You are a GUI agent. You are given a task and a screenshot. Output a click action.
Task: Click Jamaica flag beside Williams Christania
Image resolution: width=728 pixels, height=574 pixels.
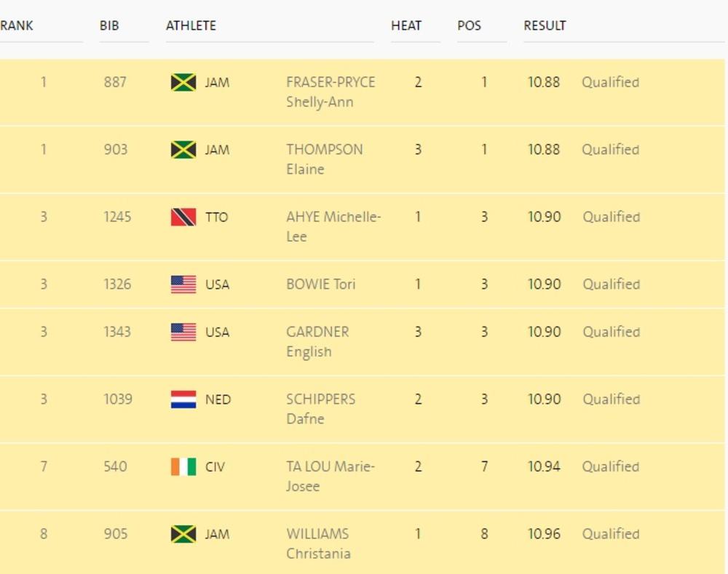point(183,534)
